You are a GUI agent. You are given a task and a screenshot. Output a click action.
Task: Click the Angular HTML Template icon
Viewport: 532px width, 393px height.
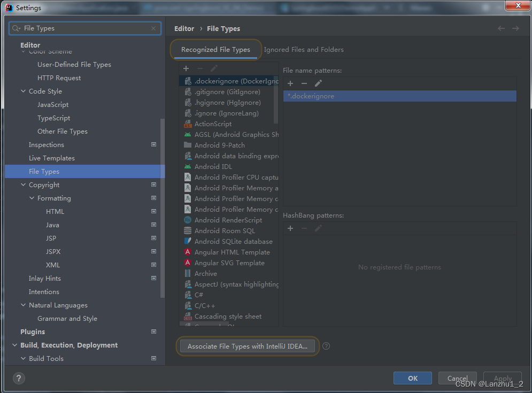[x=188, y=252]
